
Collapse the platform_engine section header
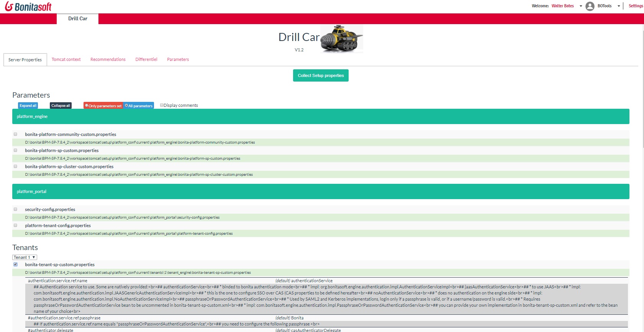tap(321, 116)
